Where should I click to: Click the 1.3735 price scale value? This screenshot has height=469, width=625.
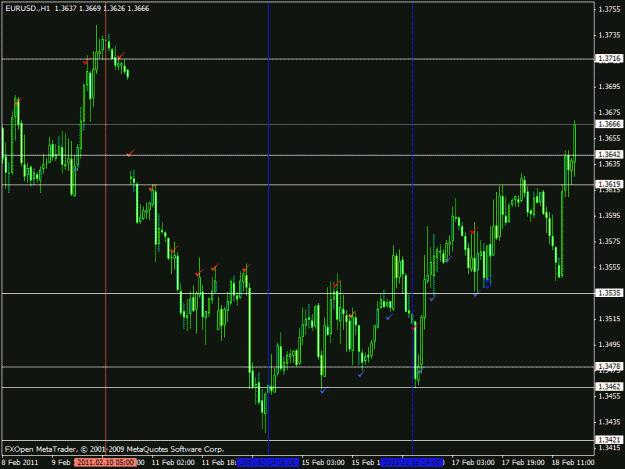point(609,35)
